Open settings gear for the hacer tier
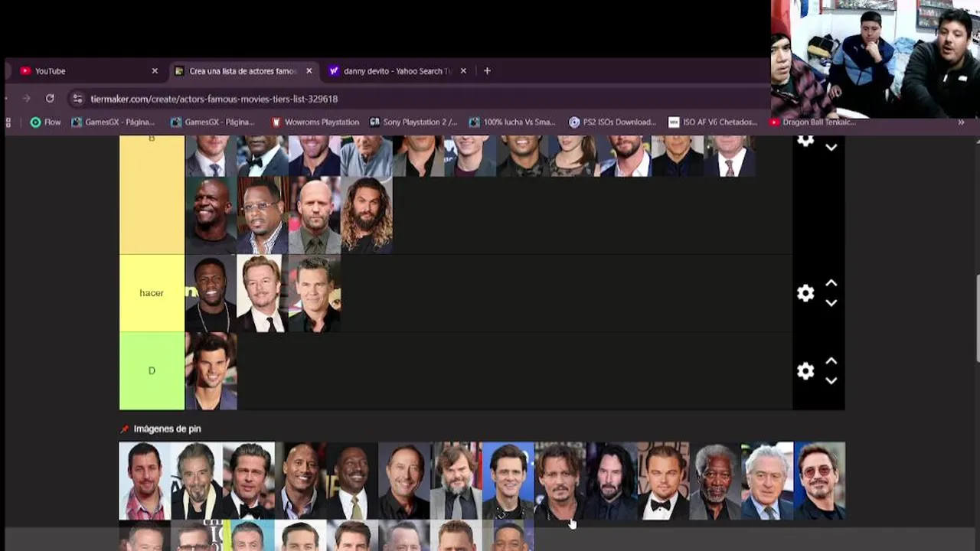Viewport: 980px width, 551px height. coord(805,293)
